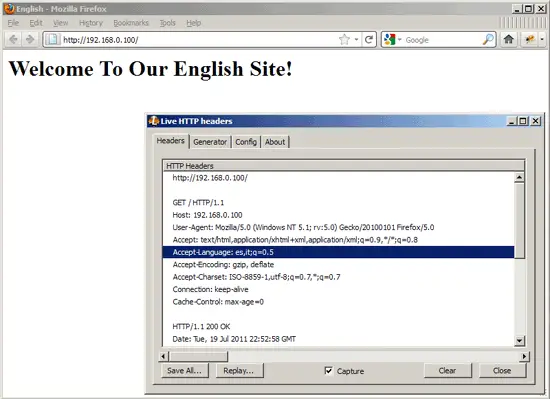Screen dimensions: 550x399
Task: Maximize the Firefox window
Action: coord(529,9)
